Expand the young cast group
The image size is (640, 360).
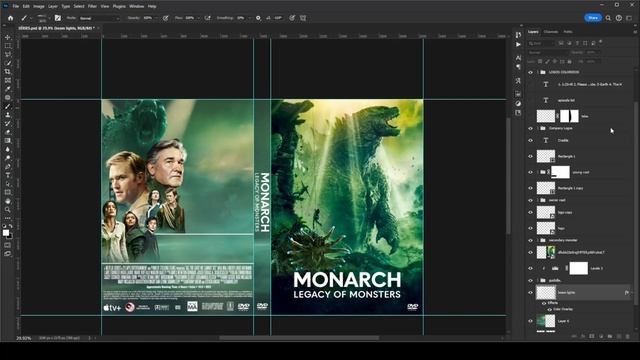pyautogui.click(x=538, y=172)
